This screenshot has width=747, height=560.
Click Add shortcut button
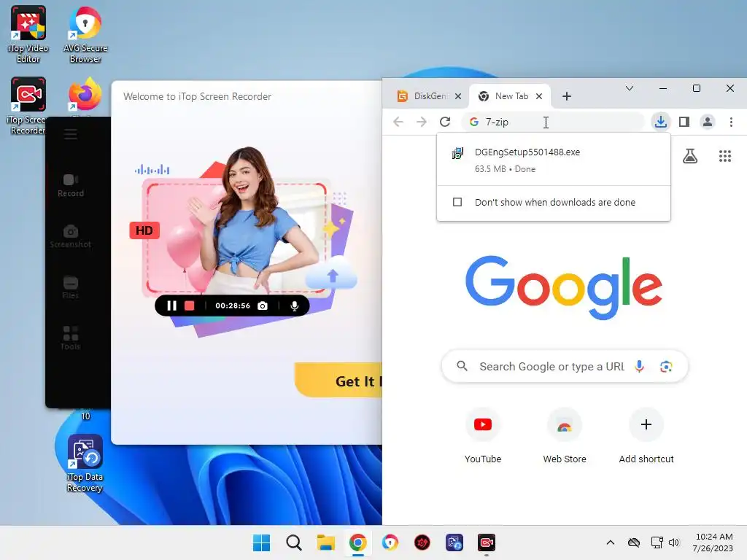click(646, 435)
